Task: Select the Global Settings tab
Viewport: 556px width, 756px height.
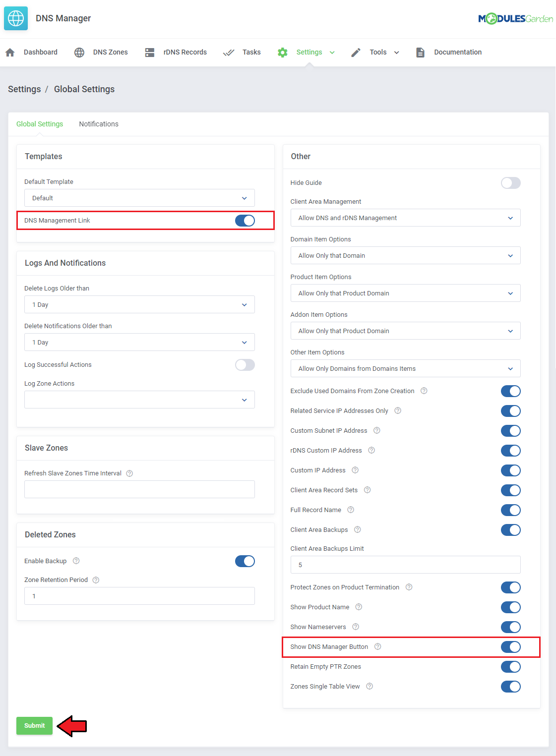Action: [x=40, y=124]
